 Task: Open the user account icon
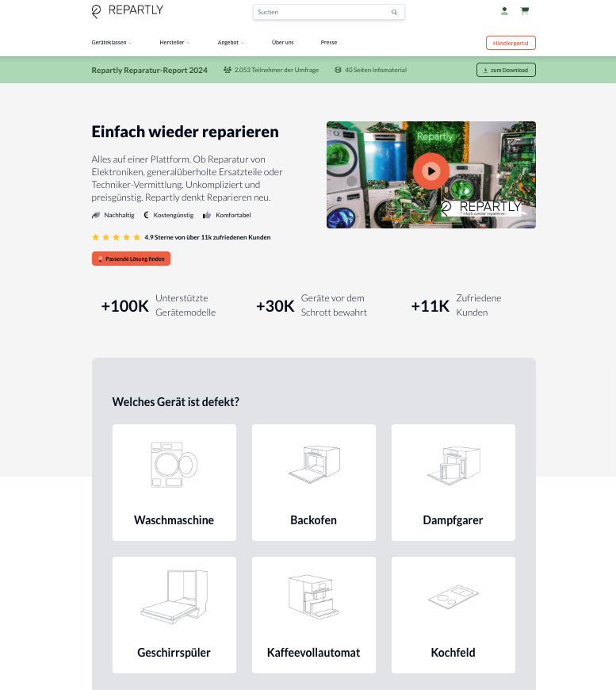click(504, 11)
